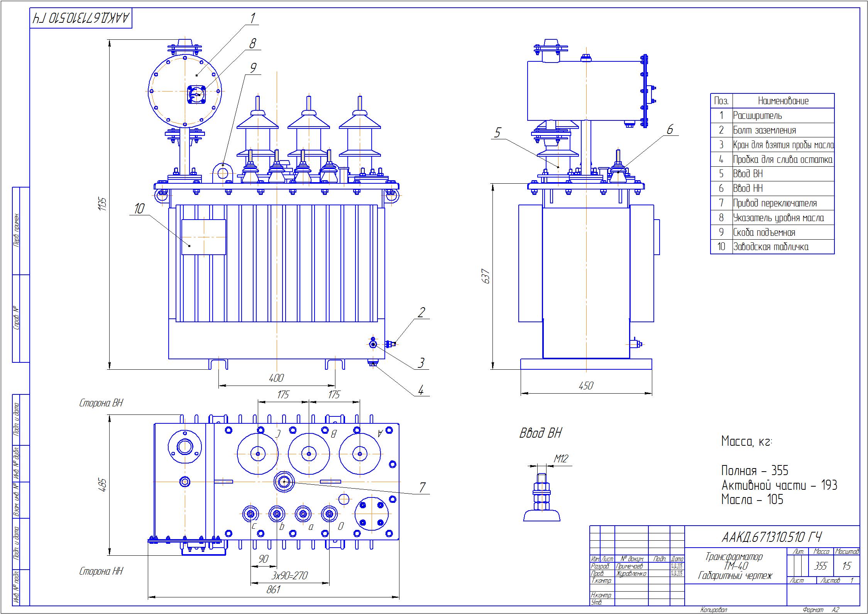Click the 'Перв. примен.' side stamp label
The height and width of the screenshot is (614, 868).
pyautogui.click(x=17, y=230)
